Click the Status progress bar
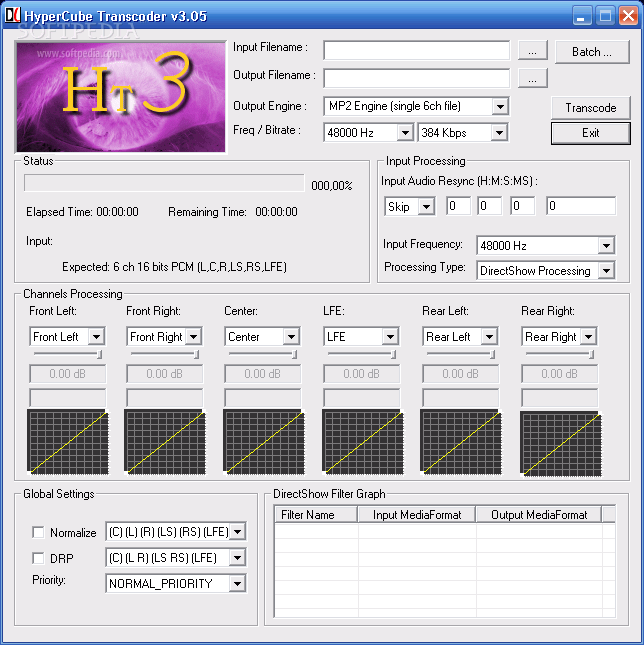 [164, 183]
